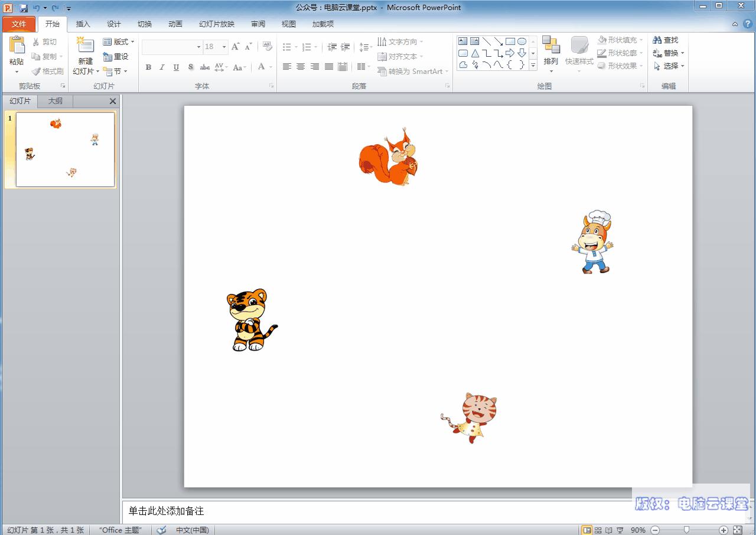The width and height of the screenshot is (756, 535).
Task: Click the clear formatting eraser icon
Action: [x=267, y=47]
